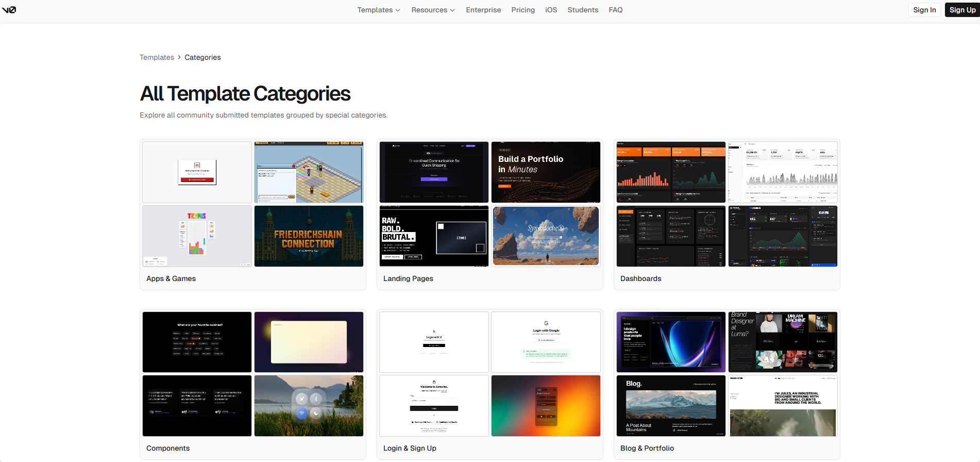
Task: Open the Friedrichshain Connection thumbnail
Action: tap(309, 236)
